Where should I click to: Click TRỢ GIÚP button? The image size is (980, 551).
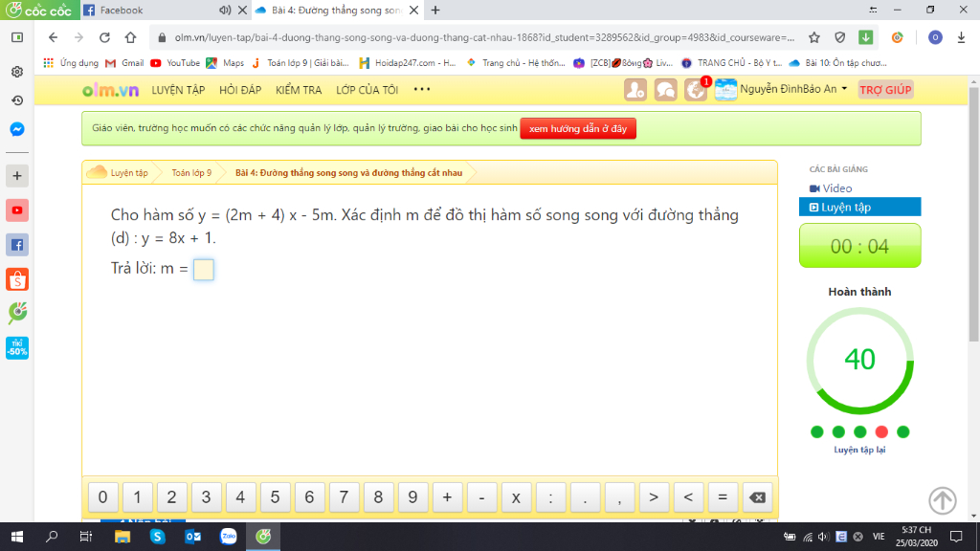[x=885, y=90]
